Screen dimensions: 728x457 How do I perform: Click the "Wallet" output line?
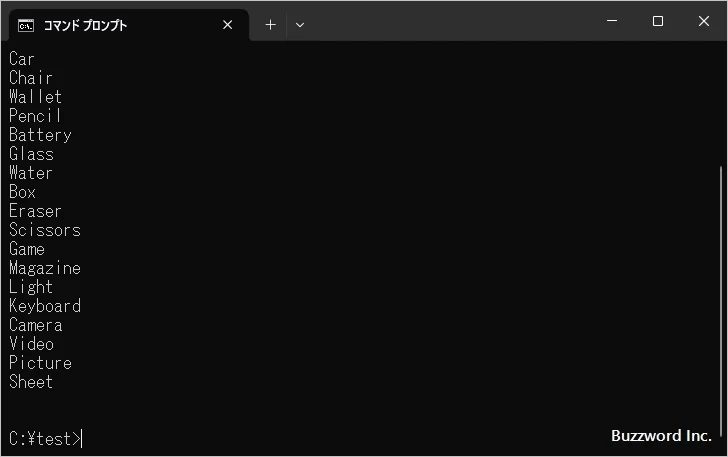coord(36,97)
